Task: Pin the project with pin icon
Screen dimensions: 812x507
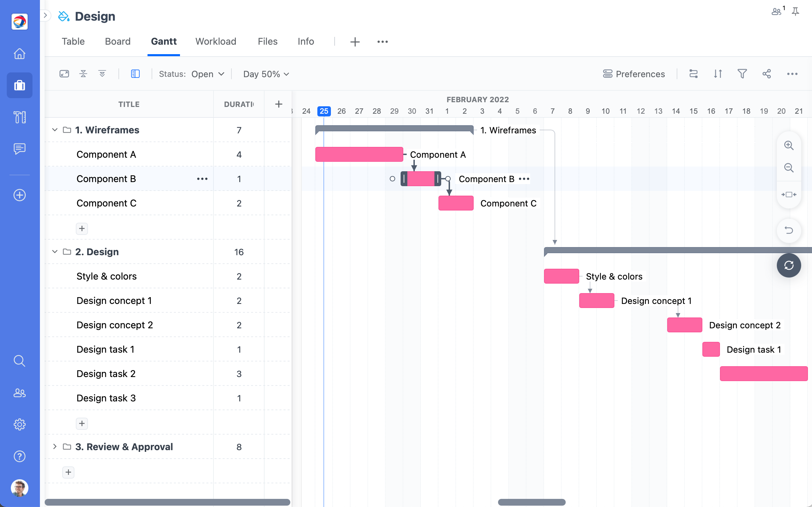Action: 796,12
